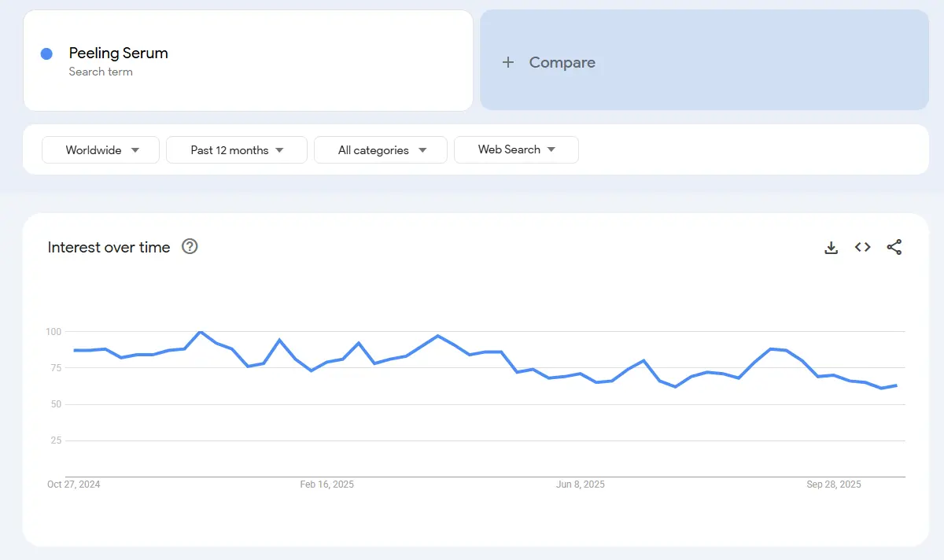944x560 pixels.
Task: Download the interest over time data as CSV
Action: tap(831, 248)
